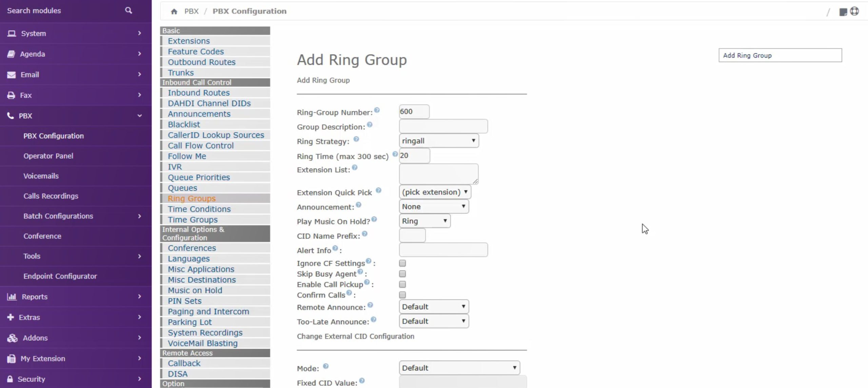Viewport: 868px width, 388px height.
Task: Open the help lifebuoy icon
Action: (x=854, y=11)
